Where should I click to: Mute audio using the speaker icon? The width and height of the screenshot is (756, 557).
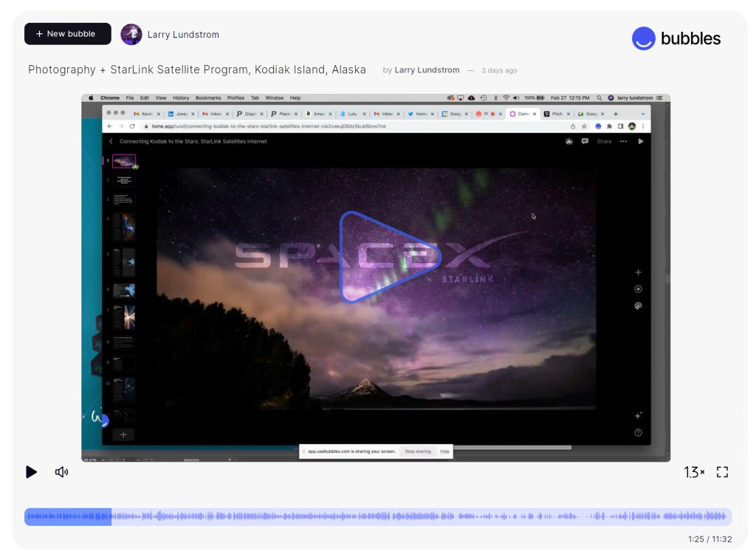point(62,471)
